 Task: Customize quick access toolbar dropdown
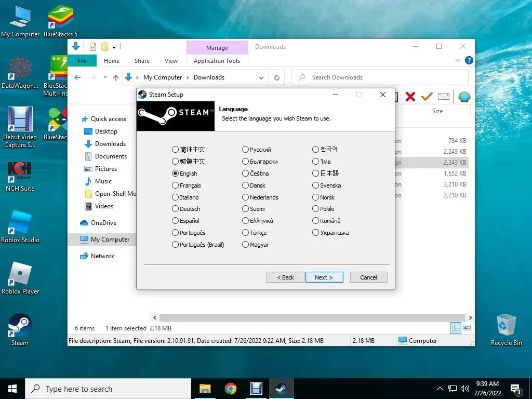tap(114, 47)
